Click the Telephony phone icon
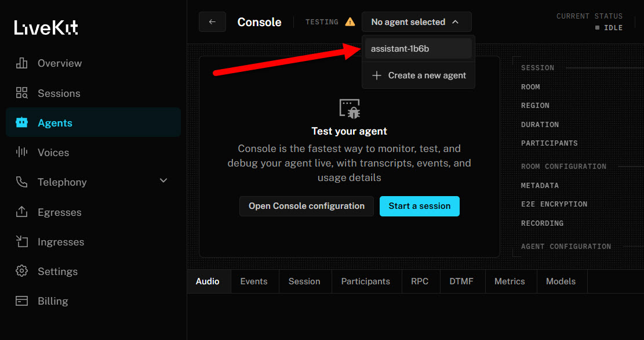 (x=22, y=182)
